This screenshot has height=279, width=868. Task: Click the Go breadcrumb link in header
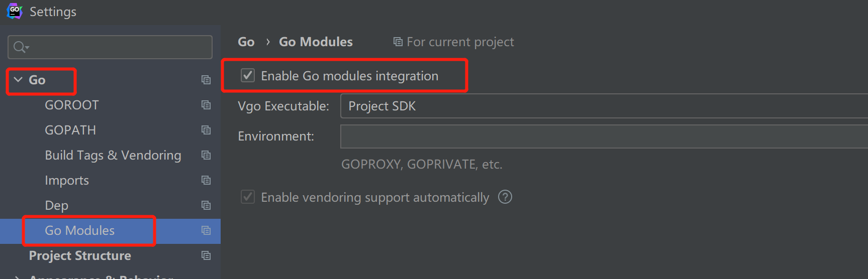coord(246,42)
